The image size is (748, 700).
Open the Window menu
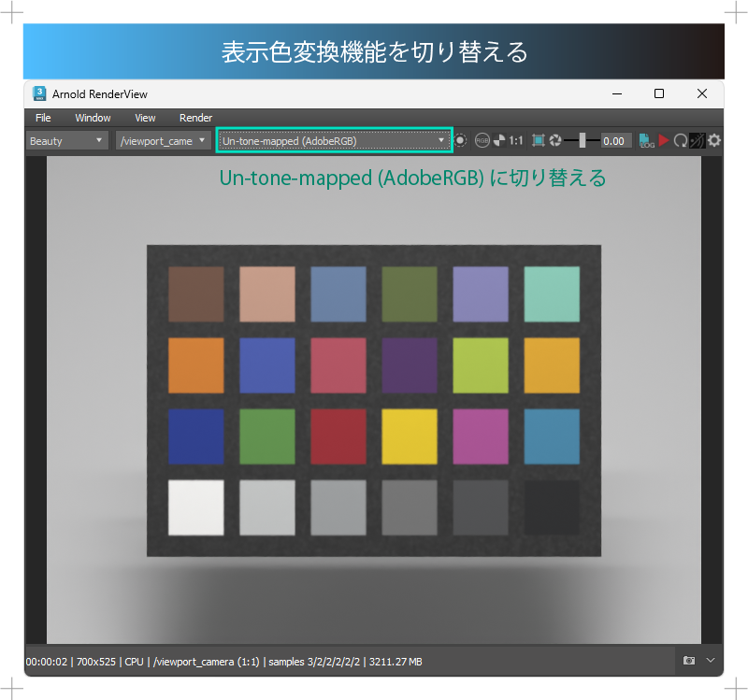(93, 118)
